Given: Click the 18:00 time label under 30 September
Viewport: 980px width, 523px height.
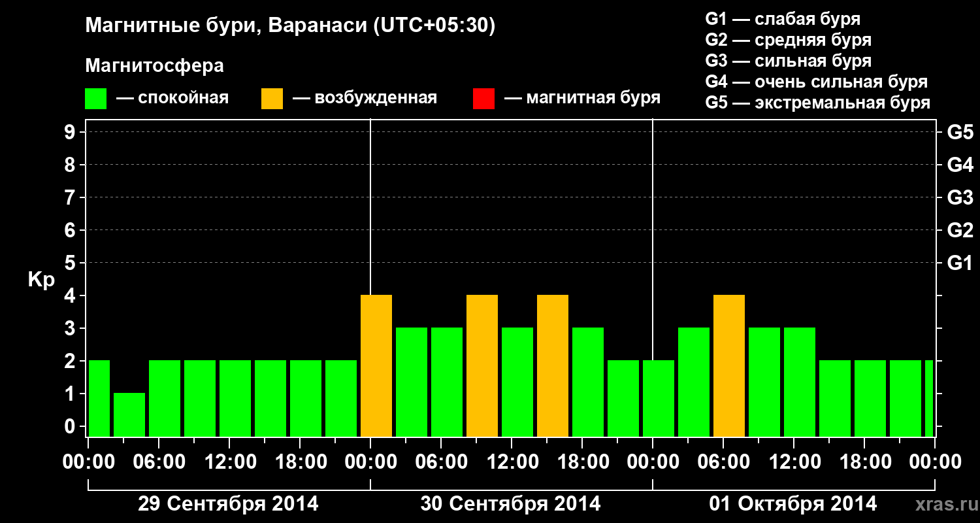Looking at the screenshot, I should [583, 462].
